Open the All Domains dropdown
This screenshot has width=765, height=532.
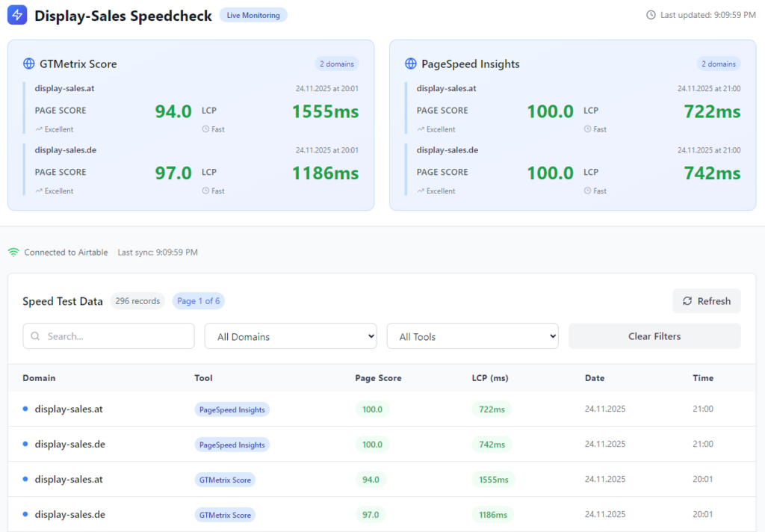tap(291, 336)
